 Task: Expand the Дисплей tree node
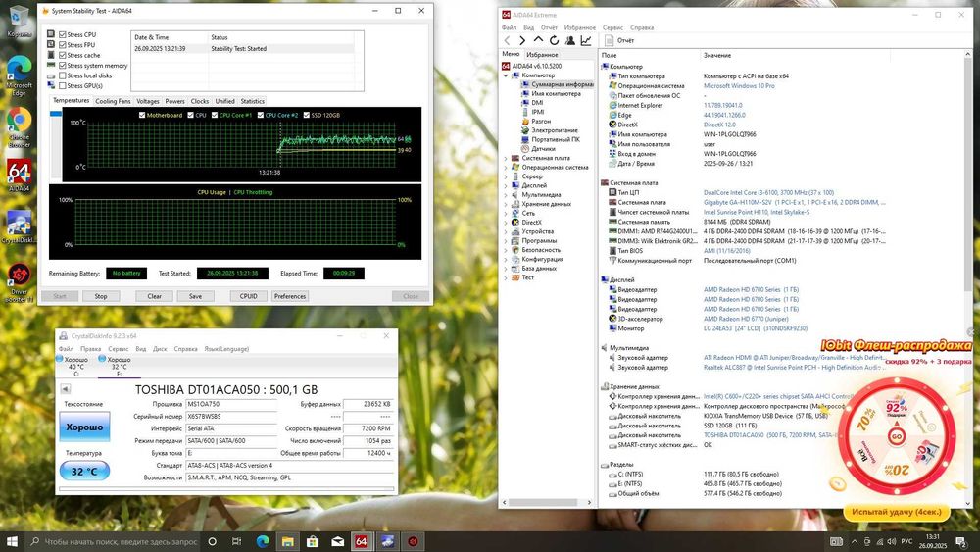(506, 185)
